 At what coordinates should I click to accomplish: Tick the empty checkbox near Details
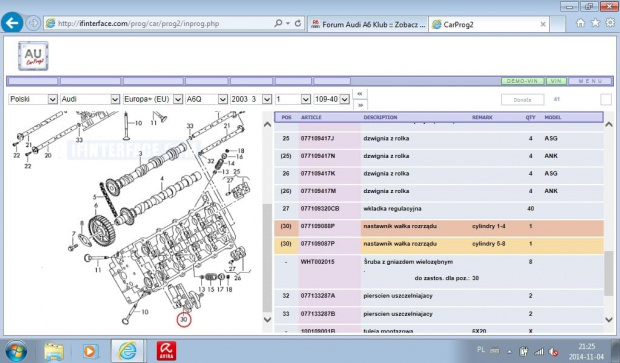[x=606, y=100]
